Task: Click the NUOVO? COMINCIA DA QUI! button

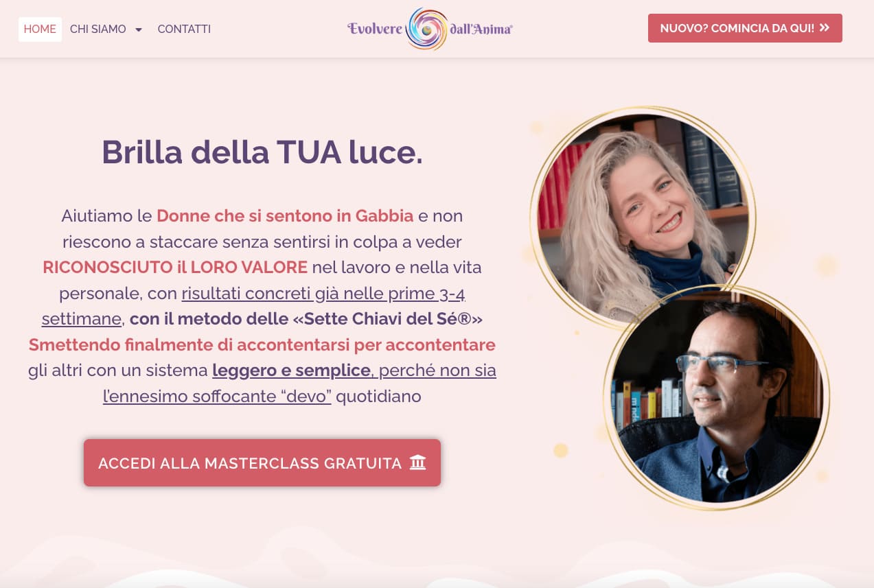Action: click(x=745, y=28)
